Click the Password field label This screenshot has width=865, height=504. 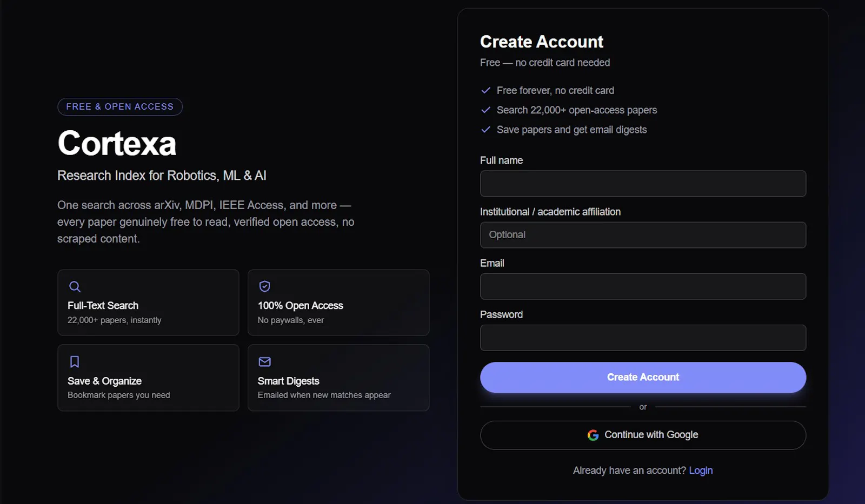(501, 314)
